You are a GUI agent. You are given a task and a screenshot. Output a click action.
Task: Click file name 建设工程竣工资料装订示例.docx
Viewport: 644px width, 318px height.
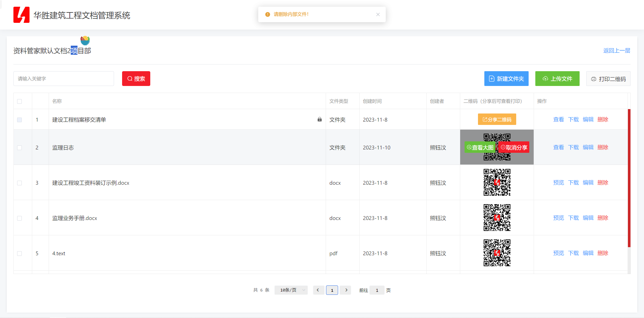[x=91, y=183]
